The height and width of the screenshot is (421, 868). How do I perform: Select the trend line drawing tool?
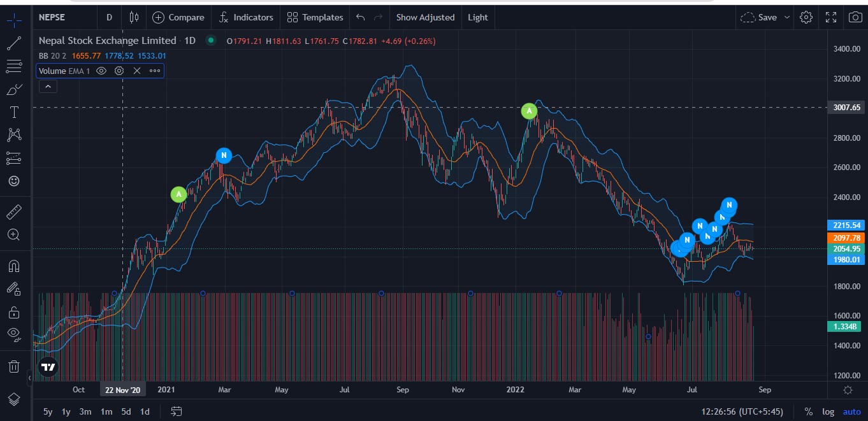[14, 43]
